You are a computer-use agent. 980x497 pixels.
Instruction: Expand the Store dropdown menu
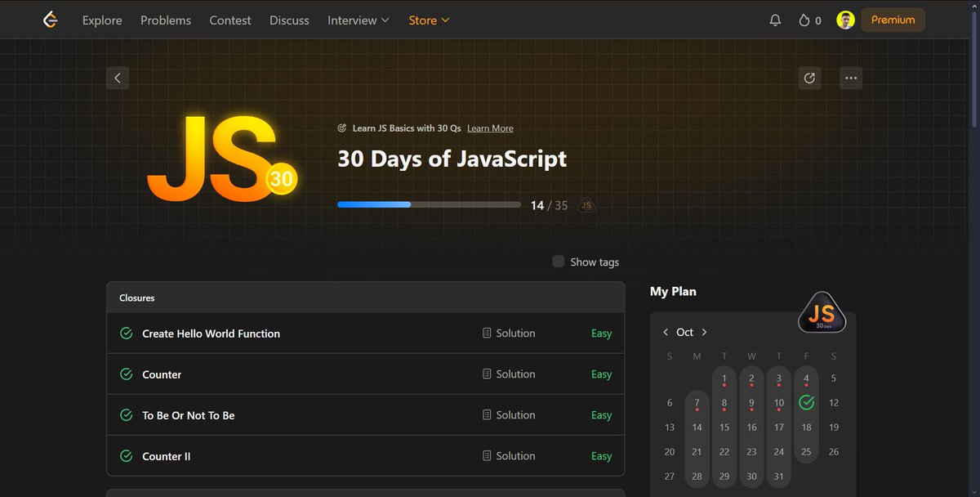[430, 20]
